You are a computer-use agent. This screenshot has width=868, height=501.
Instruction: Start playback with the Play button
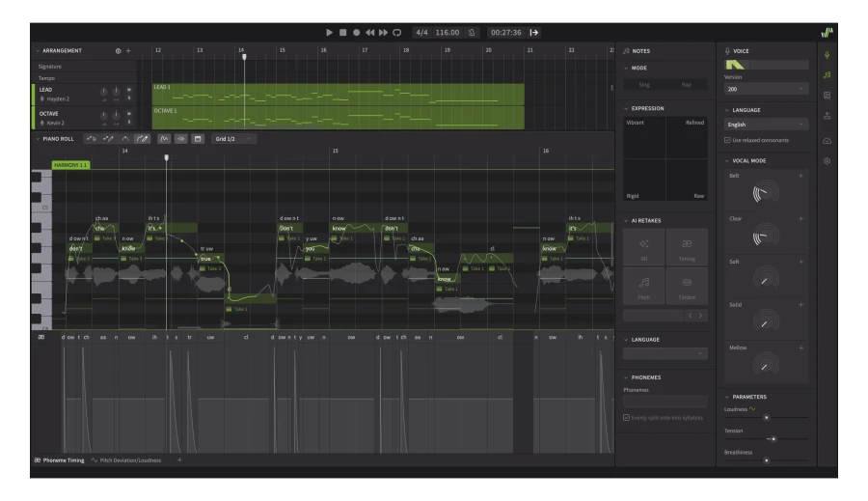(x=330, y=33)
